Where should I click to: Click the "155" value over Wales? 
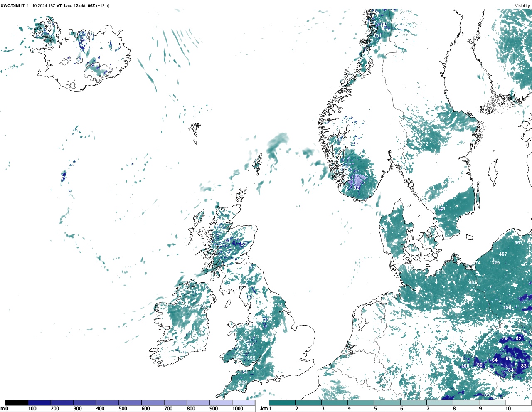click(251, 358)
